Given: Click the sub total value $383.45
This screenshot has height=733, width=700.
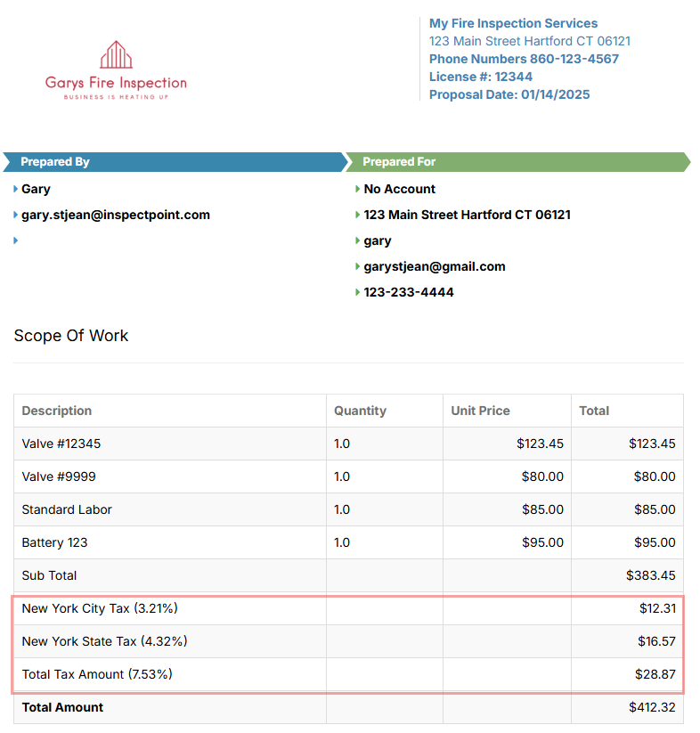Looking at the screenshot, I should tap(651, 575).
